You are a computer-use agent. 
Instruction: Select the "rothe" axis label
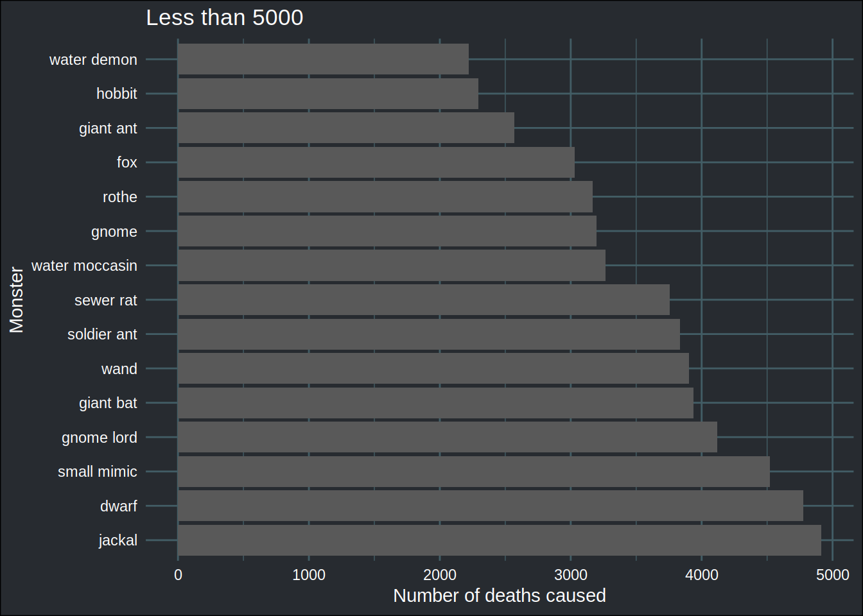pyautogui.click(x=120, y=197)
